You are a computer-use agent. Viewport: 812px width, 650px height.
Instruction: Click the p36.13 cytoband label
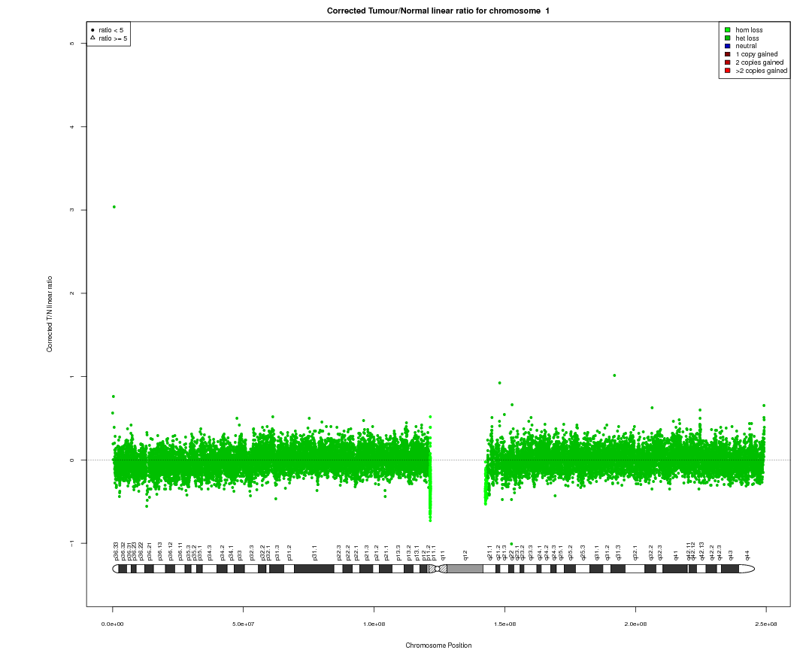coord(160,551)
